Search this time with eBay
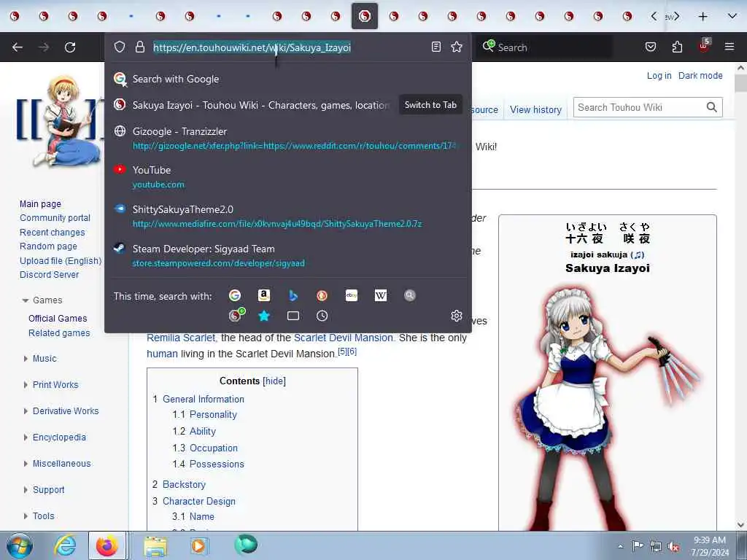Image resolution: width=747 pixels, height=560 pixels. click(x=352, y=296)
